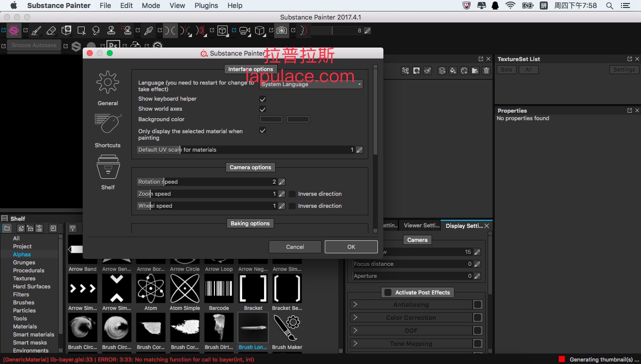Open the Shortcuts preferences section

coord(108,130)
